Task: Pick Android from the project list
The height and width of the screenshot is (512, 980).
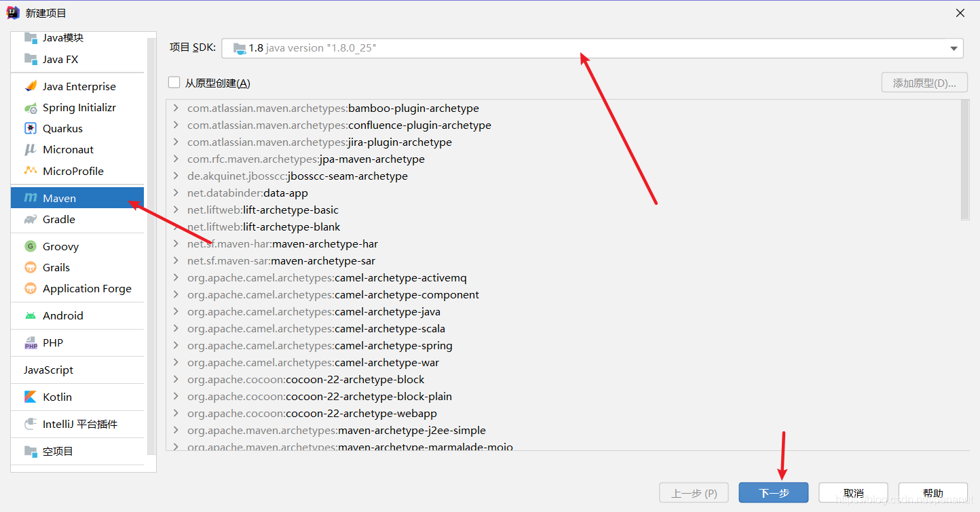Action: pyautogui.click(x=77, y=315)
